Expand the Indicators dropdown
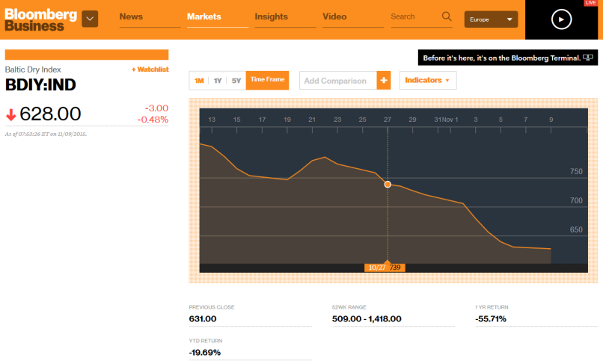 click(429, 81)
